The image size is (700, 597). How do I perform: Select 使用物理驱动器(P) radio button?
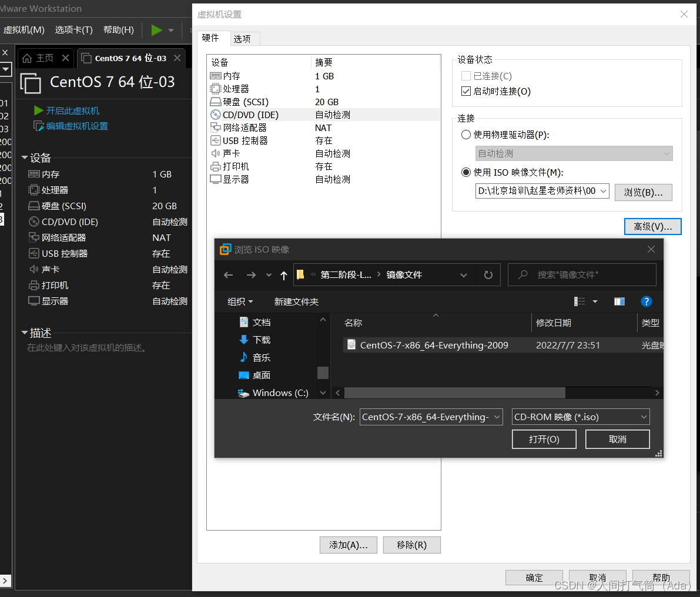466,135
